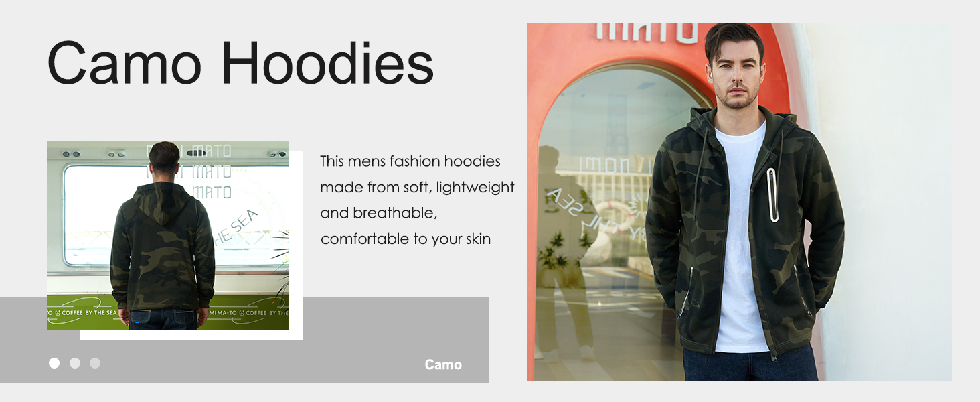This screenshot has height=402, width=980.
Task: Click the 'comfortable to your skin' text line
Action: (x=406, y=239)
